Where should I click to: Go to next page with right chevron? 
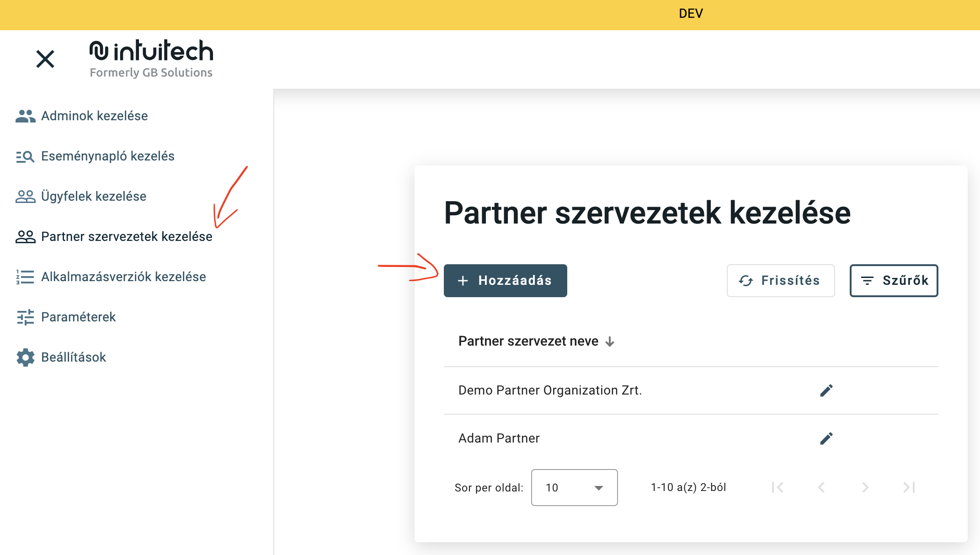point(865,487)
